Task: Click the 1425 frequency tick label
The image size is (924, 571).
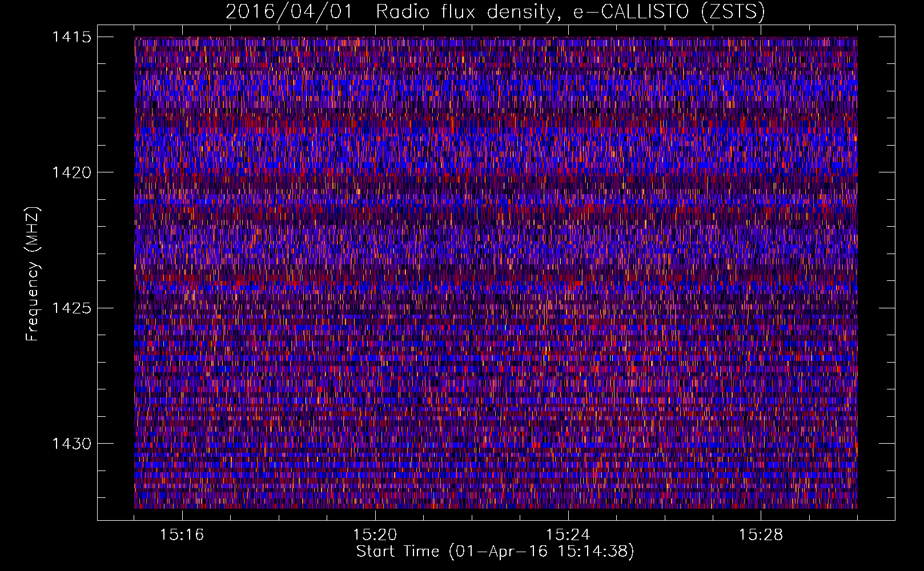Action: (71, 308)
